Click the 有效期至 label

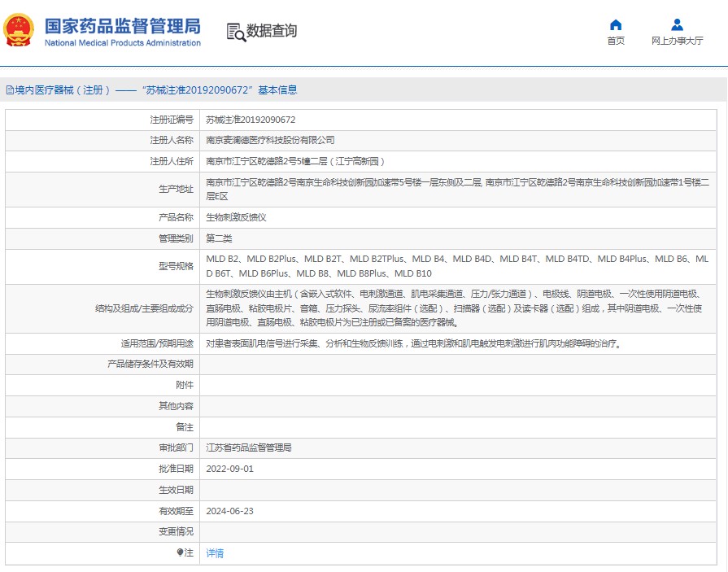click(176, 511)
